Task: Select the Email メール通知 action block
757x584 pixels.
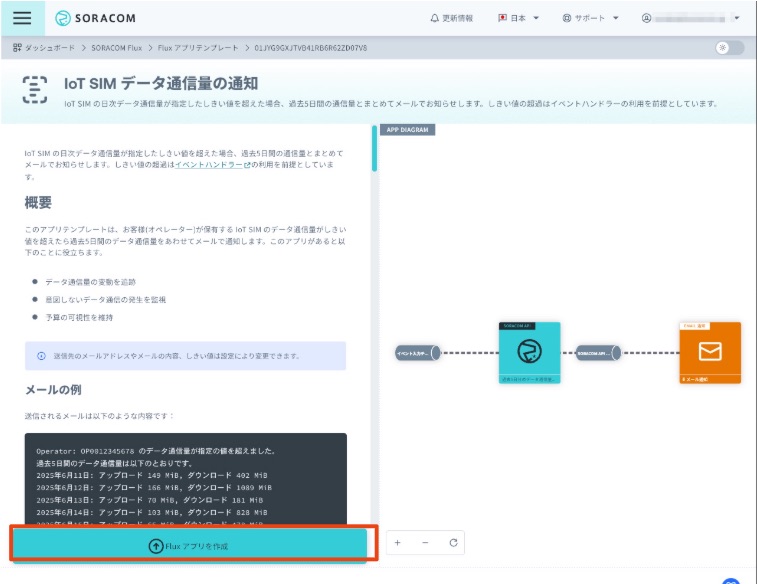Action: click(x=710, y=353)
